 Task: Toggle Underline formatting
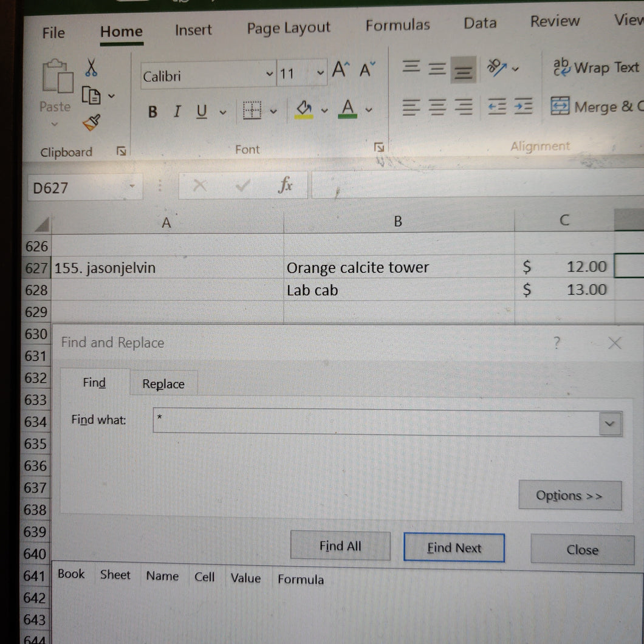tap(202, 111)
